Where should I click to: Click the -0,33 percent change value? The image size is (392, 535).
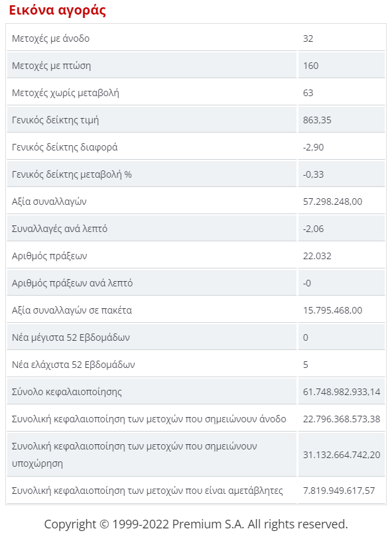click(313, 174)
